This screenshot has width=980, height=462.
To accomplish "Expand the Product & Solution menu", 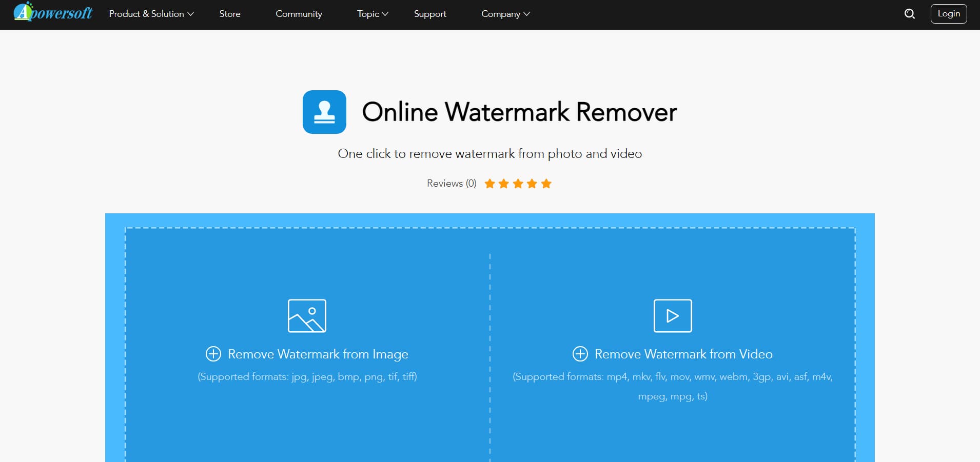I will click(x=151, y=14).
